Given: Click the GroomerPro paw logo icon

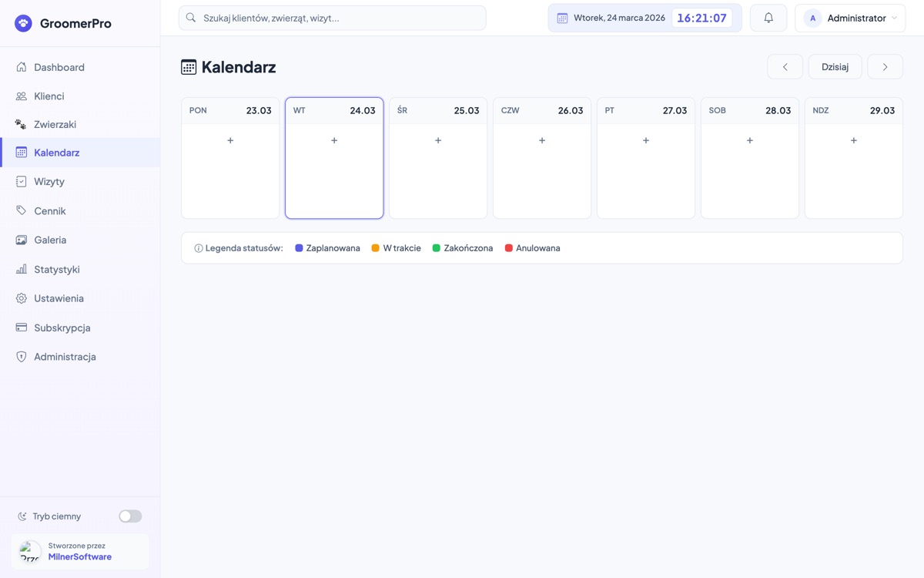Looking at the screenshot, I should tap(23, 23).
